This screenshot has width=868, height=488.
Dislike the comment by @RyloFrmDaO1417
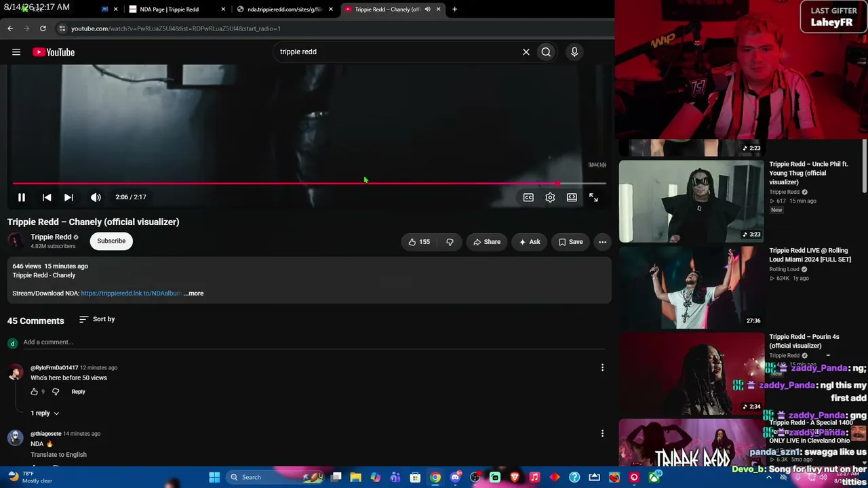(x=56, y=392)
